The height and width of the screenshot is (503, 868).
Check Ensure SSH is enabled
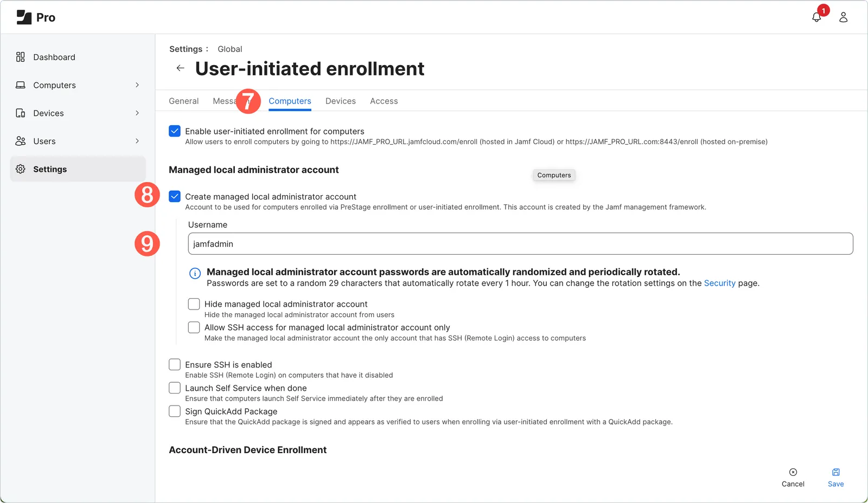[174, 364]
